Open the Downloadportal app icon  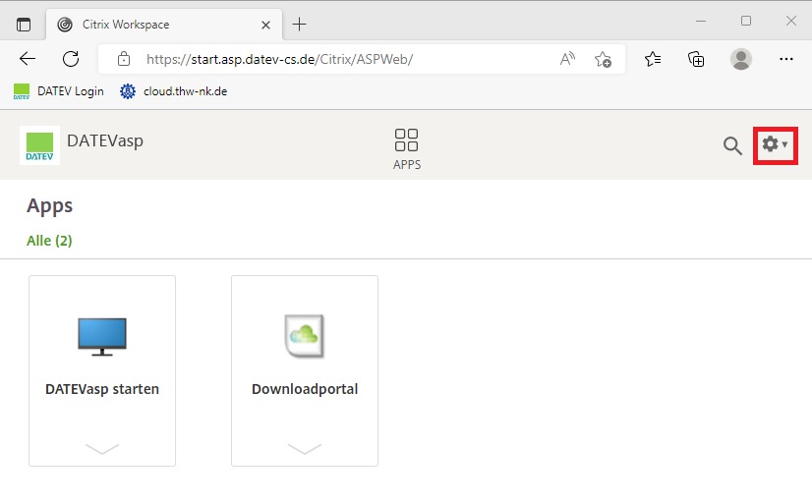click(305, 336)
